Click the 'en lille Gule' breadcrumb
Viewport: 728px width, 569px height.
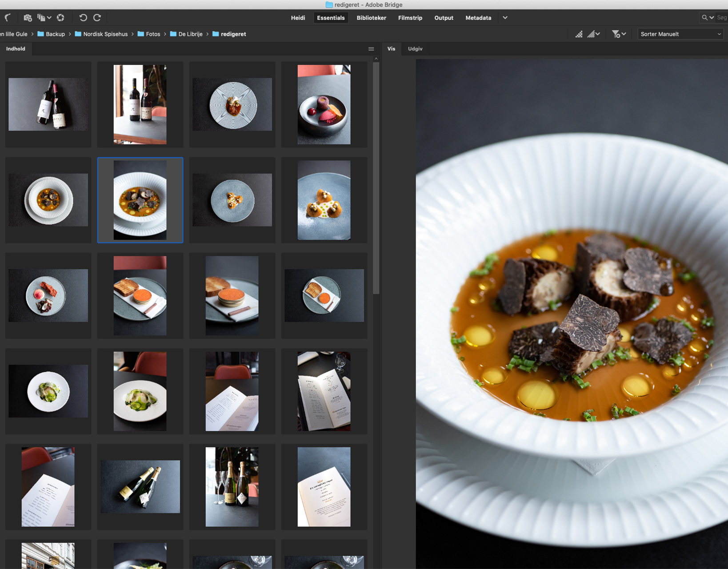pyautogui.click(x=14, y=34)
